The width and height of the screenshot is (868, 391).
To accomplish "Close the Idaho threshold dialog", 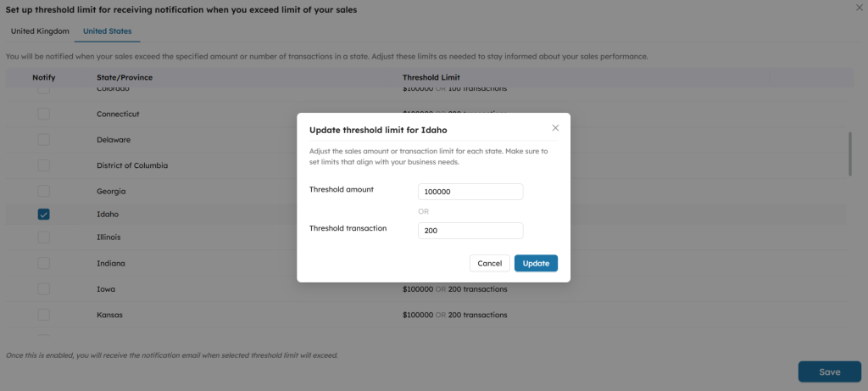I will point(555,128).
